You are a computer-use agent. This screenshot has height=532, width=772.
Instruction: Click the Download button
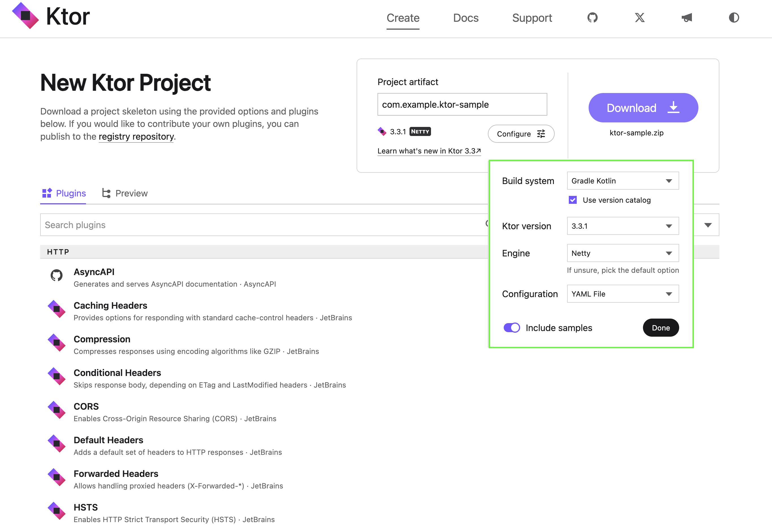[643, 108]
